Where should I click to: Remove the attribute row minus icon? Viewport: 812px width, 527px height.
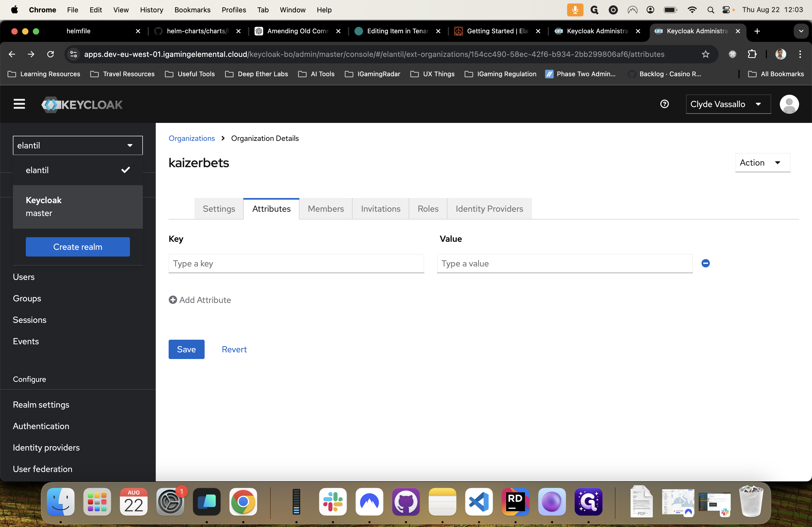click(706, 263)
